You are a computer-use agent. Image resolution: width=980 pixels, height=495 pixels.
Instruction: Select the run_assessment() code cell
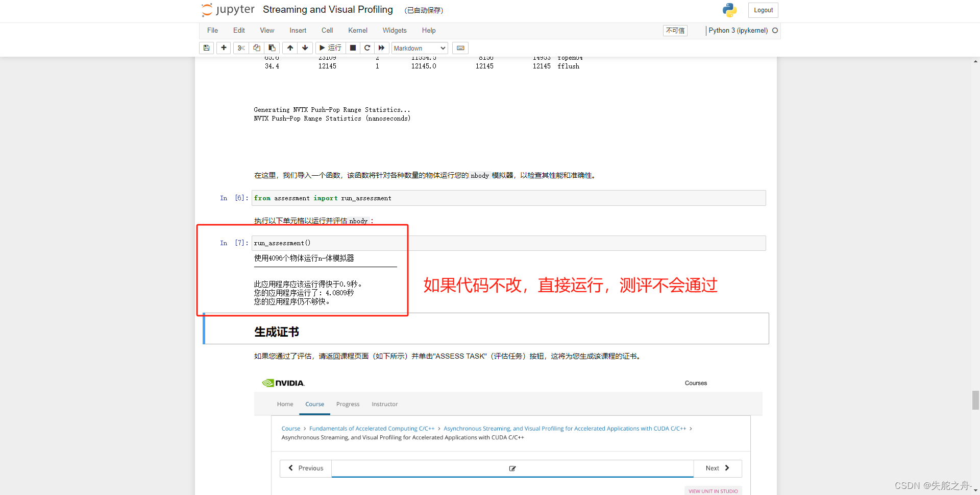pyautogui.click(x=508, y=243)
